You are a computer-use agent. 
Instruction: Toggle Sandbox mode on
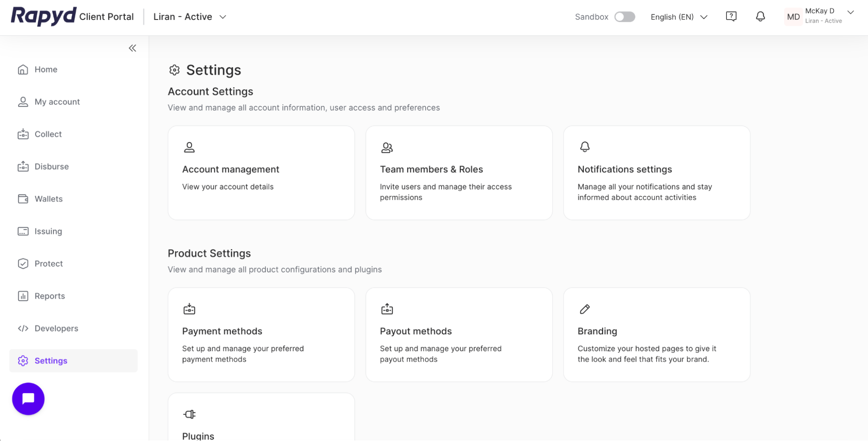click(x=624, y=16)
